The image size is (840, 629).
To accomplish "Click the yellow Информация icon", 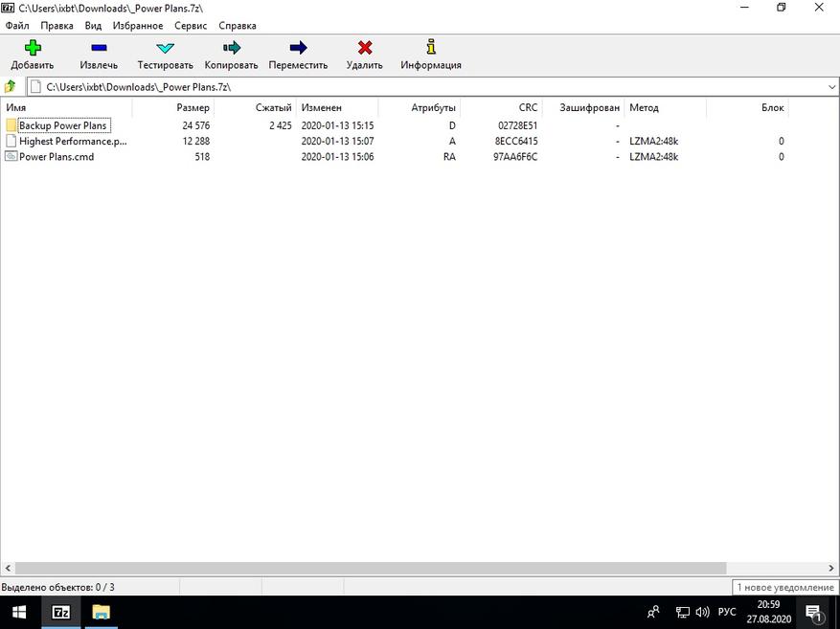I will point(431,47).
